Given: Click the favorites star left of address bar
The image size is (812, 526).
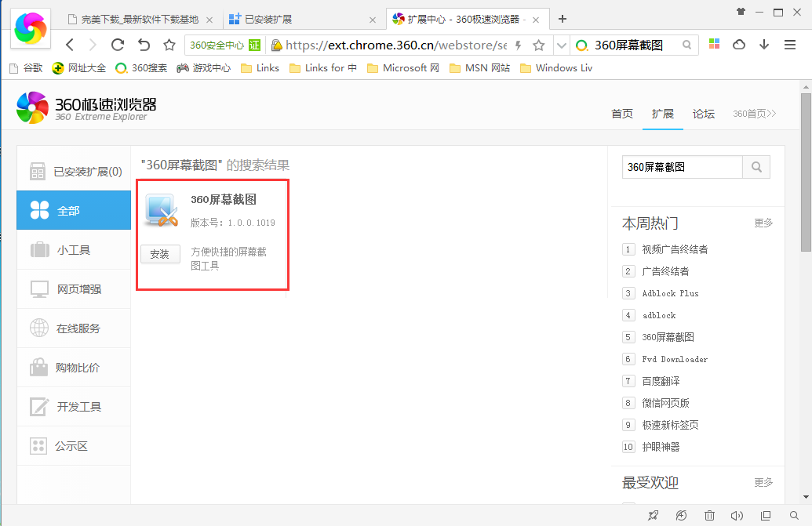Looking at the screenshot, I should [169, 45].
